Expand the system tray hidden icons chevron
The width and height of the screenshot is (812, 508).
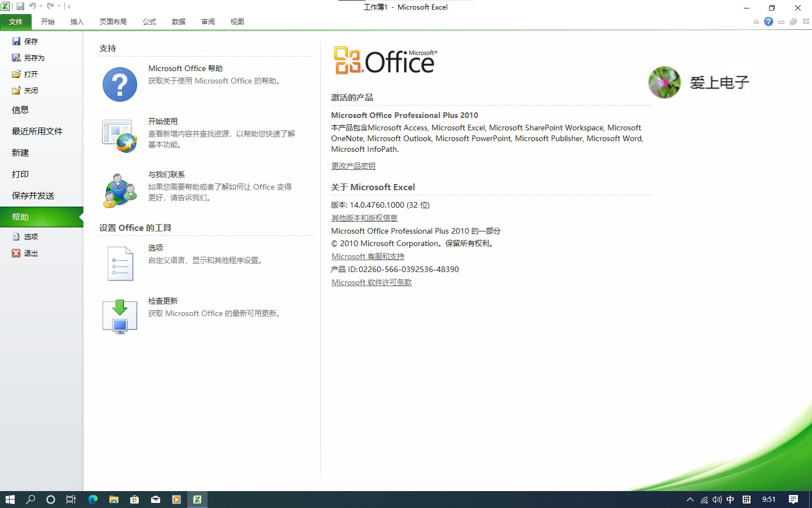pyautogui.click(x=690, y=500)
